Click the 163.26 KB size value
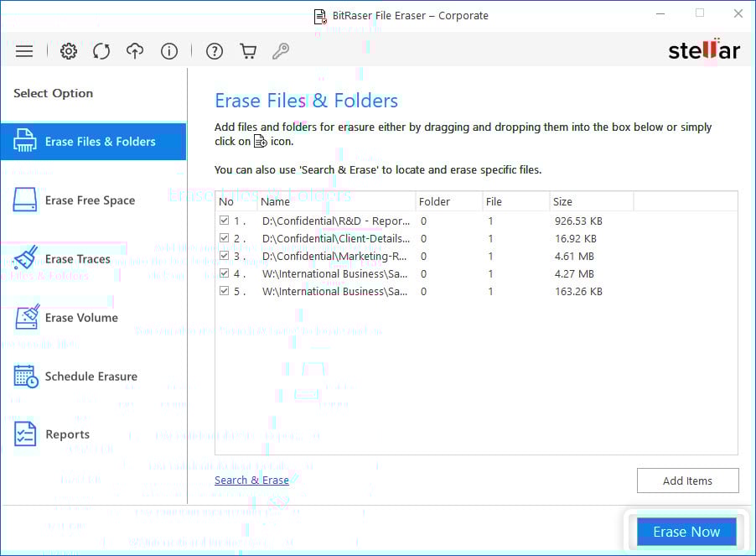This screenshot has height=556, width=756. pos(578,291)
